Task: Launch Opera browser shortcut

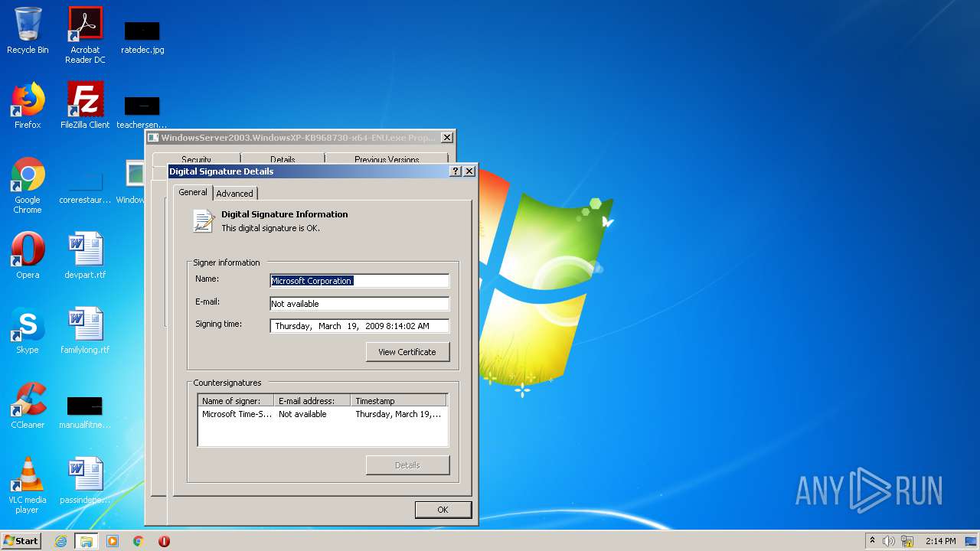Action: point(28,256)
